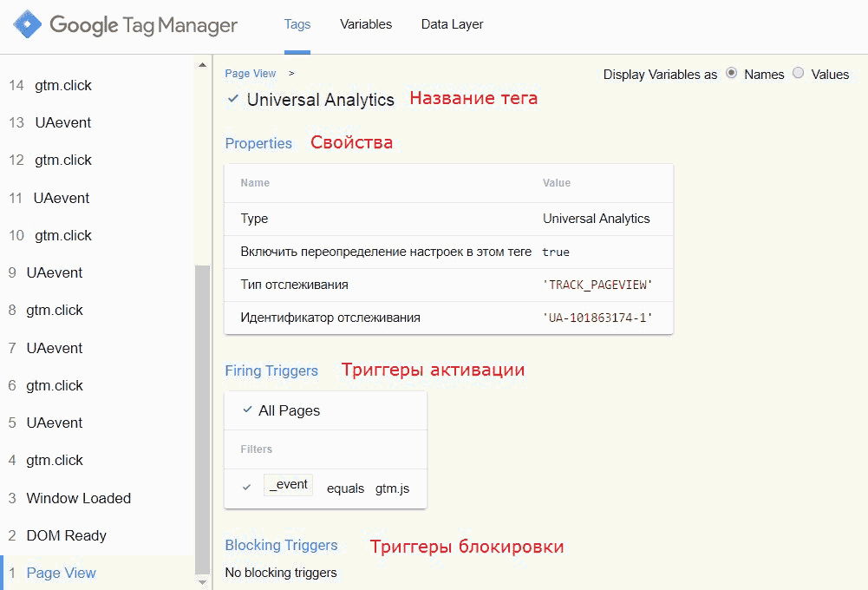
Task: Click the checkmark beside the Universal Analytics tag title
Action: pyautogui.click(x=233, y=99)
